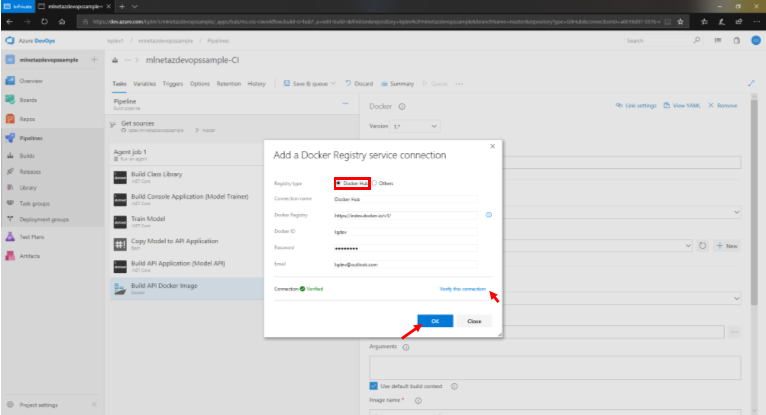Select the Docker Hub registry type
Image resolution: width=766 pixels, height=415 pixels.
[338, 183]
